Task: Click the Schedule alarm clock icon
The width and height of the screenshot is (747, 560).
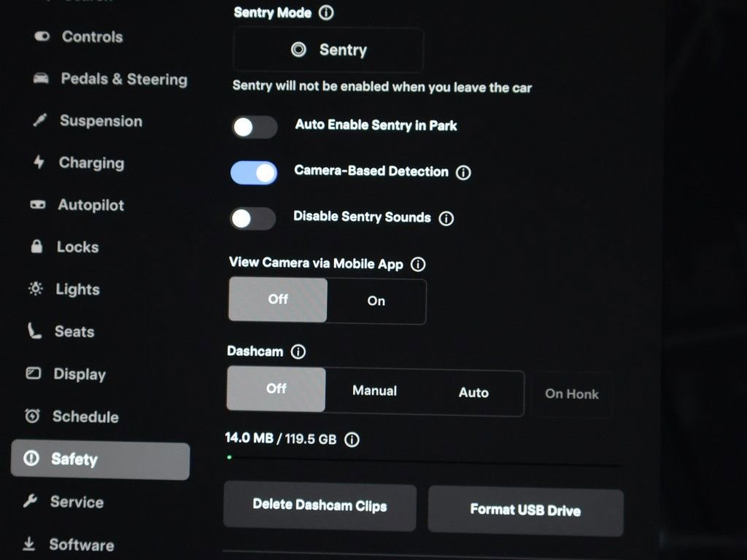Action: click(x=31, y=416)
